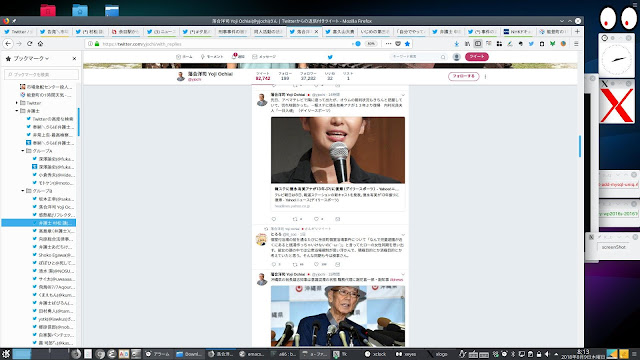
Task: Click the bookmarks sidebar scrollbar thumb
Action: point(78,122)
